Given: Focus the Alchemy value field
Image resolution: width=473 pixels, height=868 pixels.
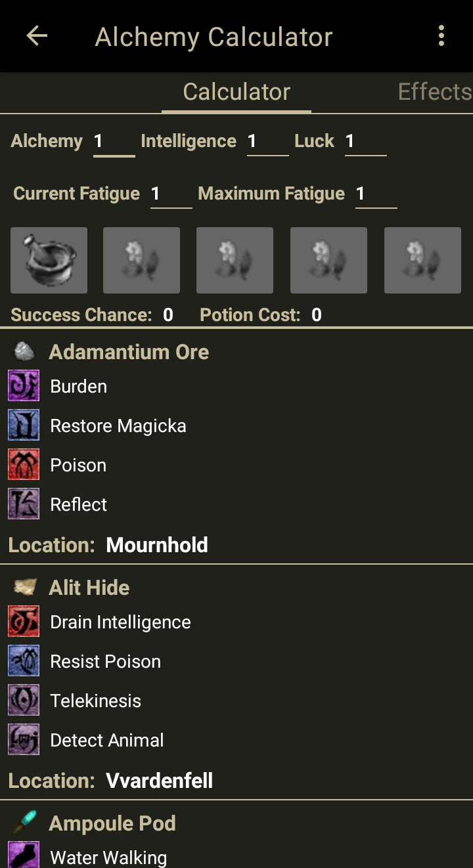Looking at the screenshot, I should click(x=114, y=142).
